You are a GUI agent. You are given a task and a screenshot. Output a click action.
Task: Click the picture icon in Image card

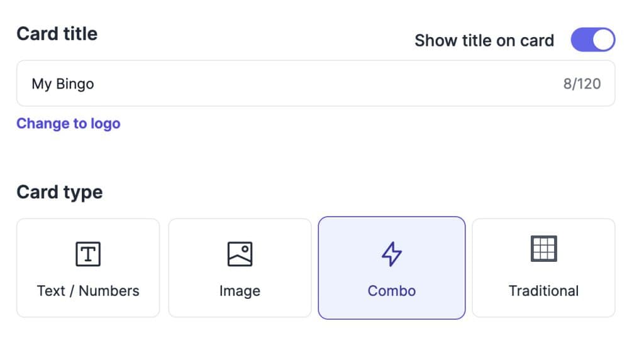240,253
